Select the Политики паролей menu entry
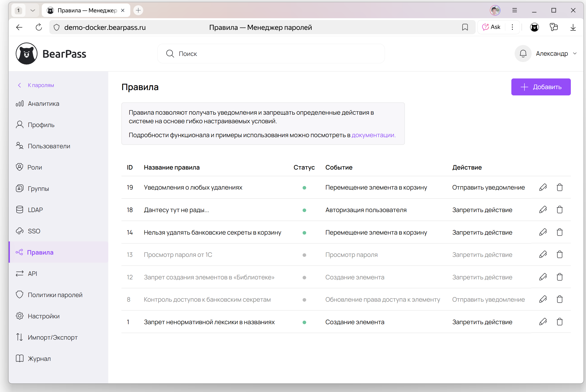Viewport: 586px width, 392px height. [x=55, y=295]
